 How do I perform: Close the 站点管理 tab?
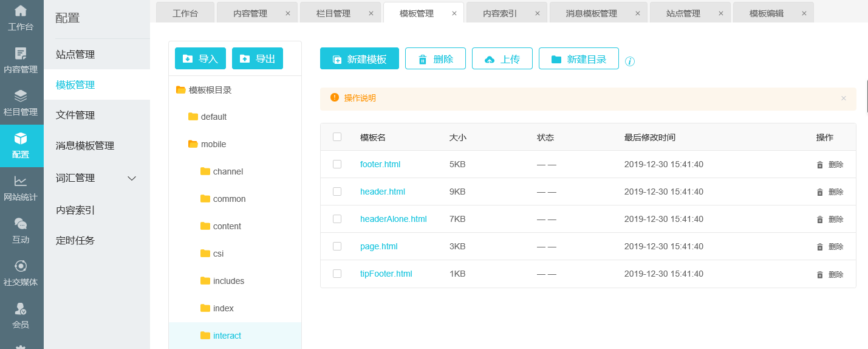tap(720, 13)
